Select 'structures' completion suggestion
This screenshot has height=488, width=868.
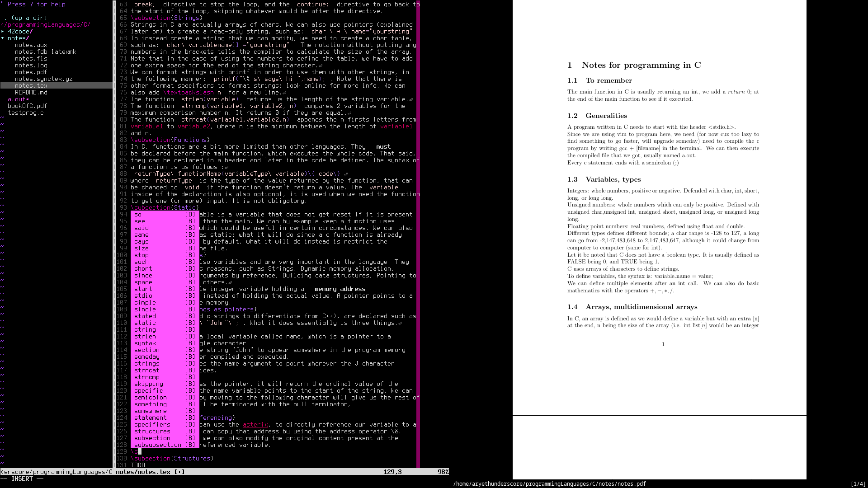point(152,432)
